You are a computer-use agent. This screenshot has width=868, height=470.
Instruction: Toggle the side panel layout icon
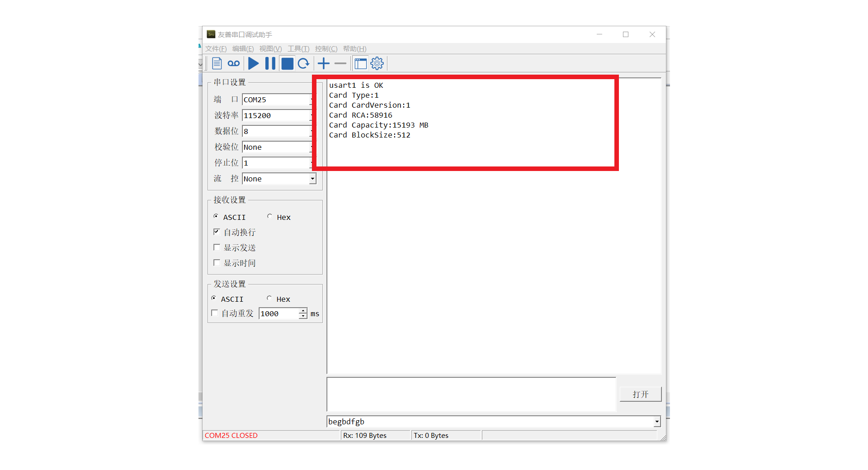[360, 64]
